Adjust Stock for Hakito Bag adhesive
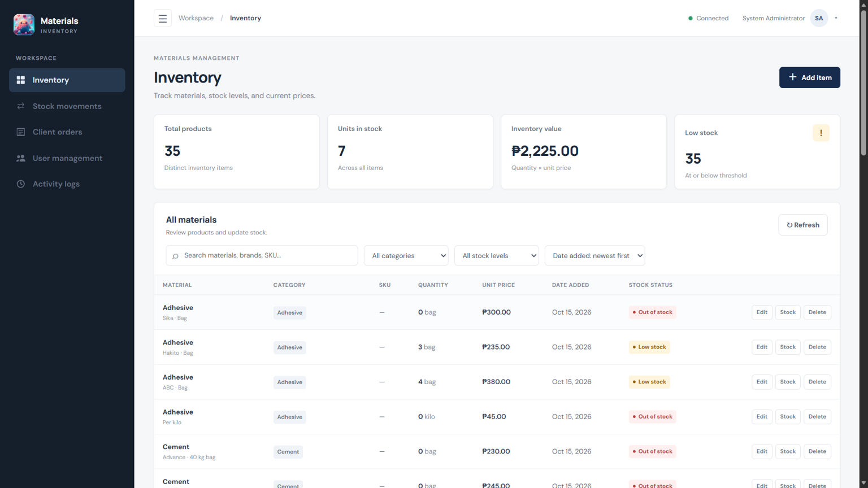Image resolution: width=868 pixels, height=488 pixels. 787,347
